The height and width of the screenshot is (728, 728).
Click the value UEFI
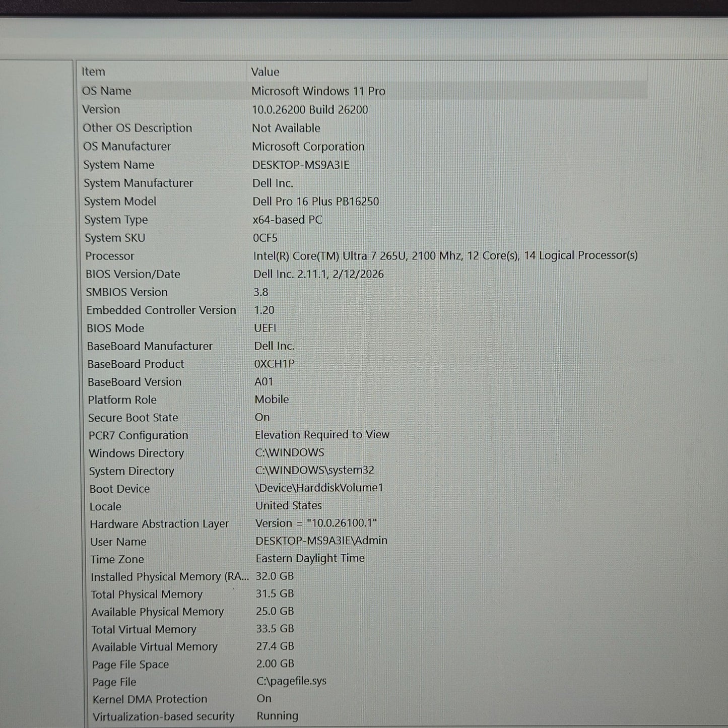[x=265, y=328]
